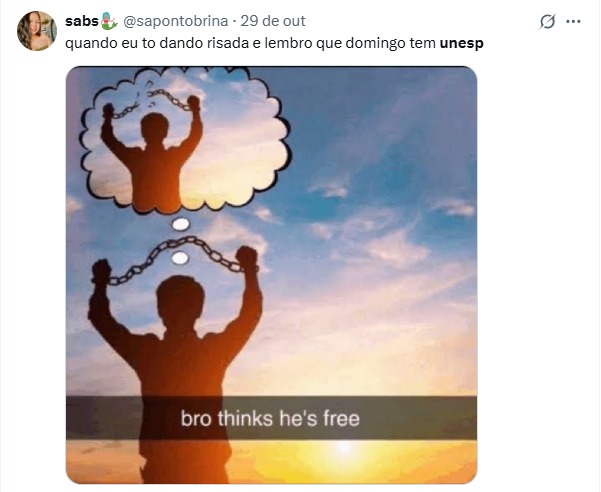Click the small silhouette inside the thought bubble
The image size is (601, 492).
(x=156, y=150)
